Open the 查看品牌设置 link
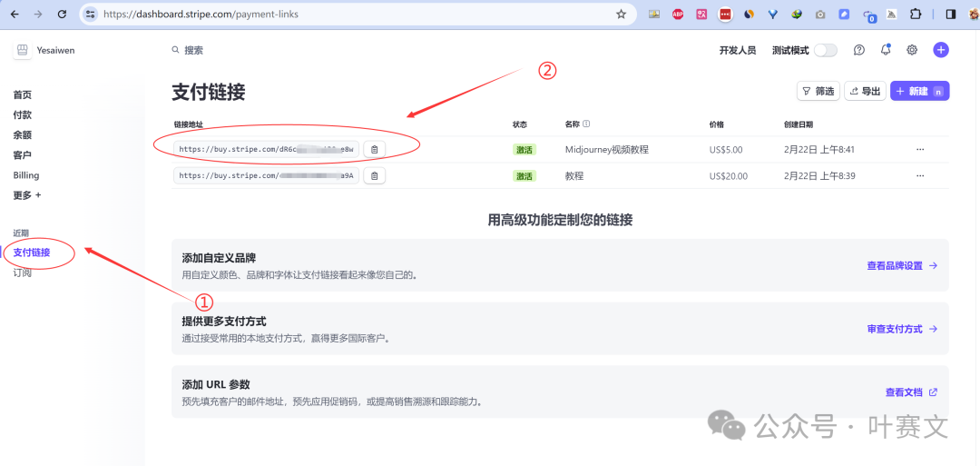Image resolution: width=980 pixels, height=466 pixels. coord(901,266)
